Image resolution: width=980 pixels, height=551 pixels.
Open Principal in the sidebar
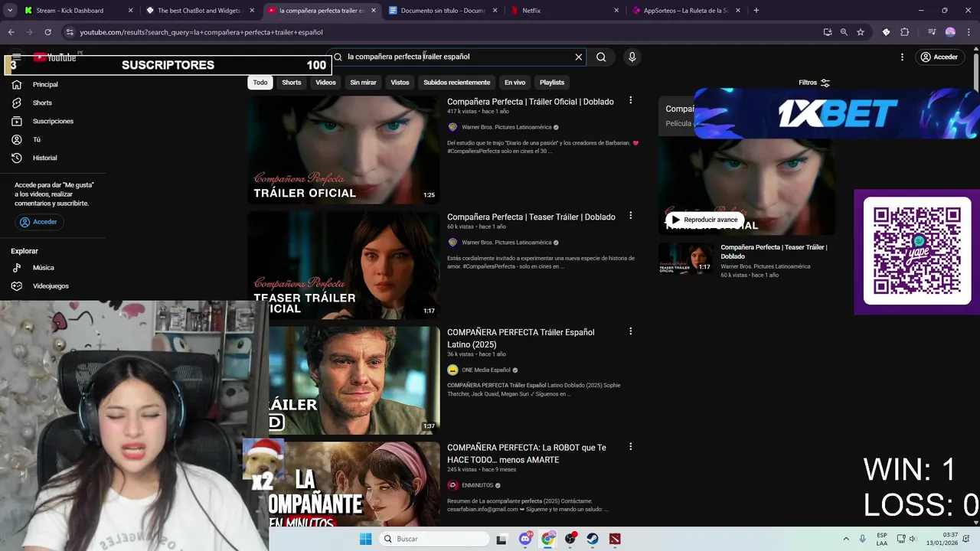45,84
